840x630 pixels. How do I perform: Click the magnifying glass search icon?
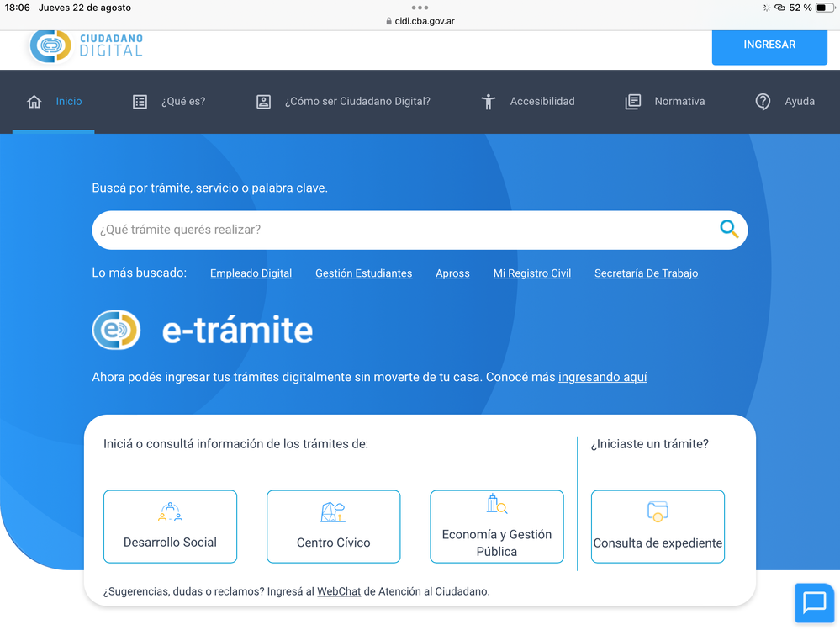[x=728, y=229]
